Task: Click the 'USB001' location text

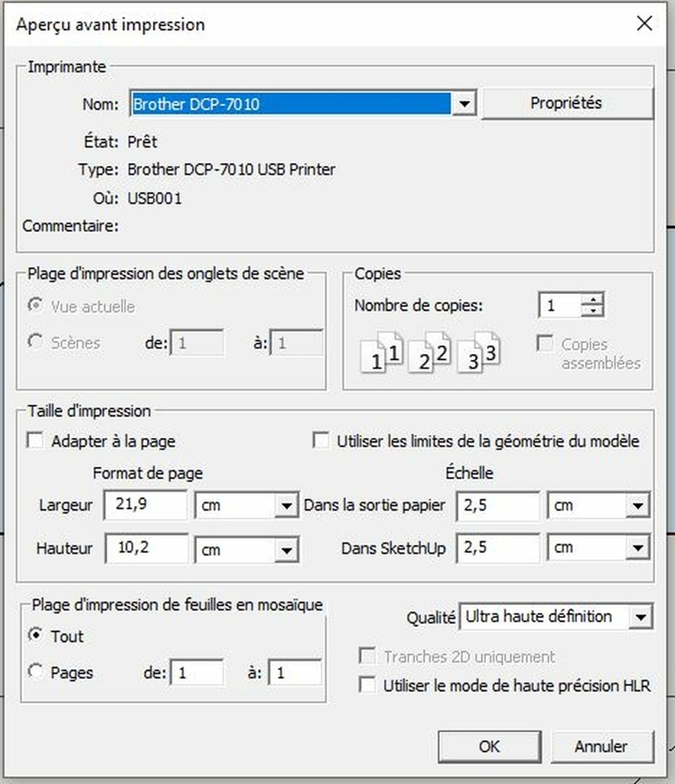Action: tap(155, 198)
